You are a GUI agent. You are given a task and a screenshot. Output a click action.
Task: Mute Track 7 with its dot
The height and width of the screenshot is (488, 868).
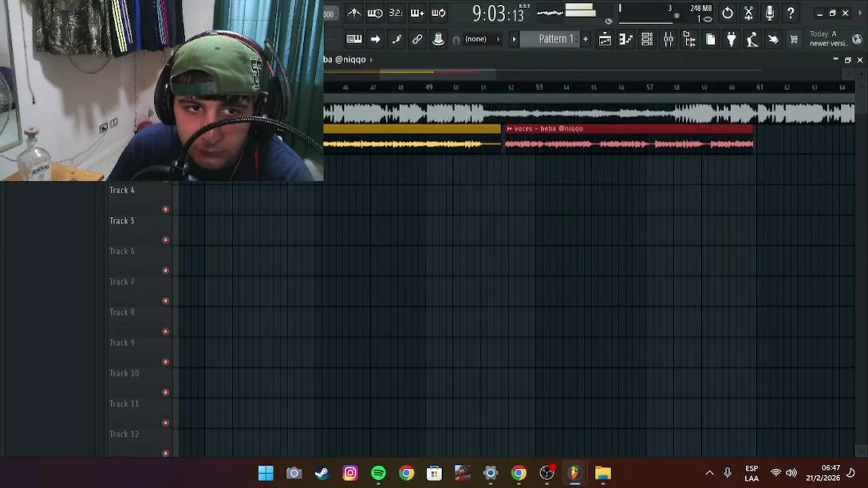(165, 301)
